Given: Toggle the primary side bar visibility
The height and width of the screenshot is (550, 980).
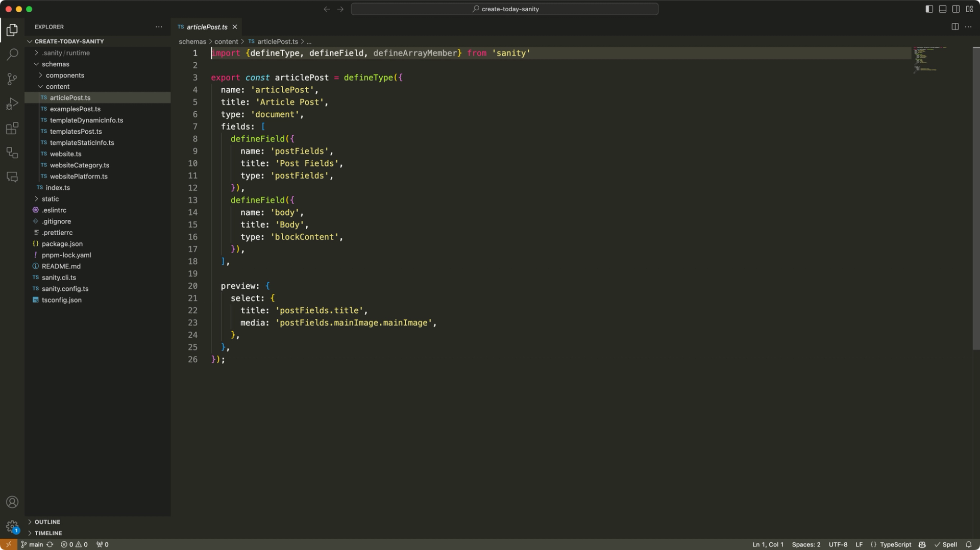Looking at the screenshot, I should [x=929, y=9].
